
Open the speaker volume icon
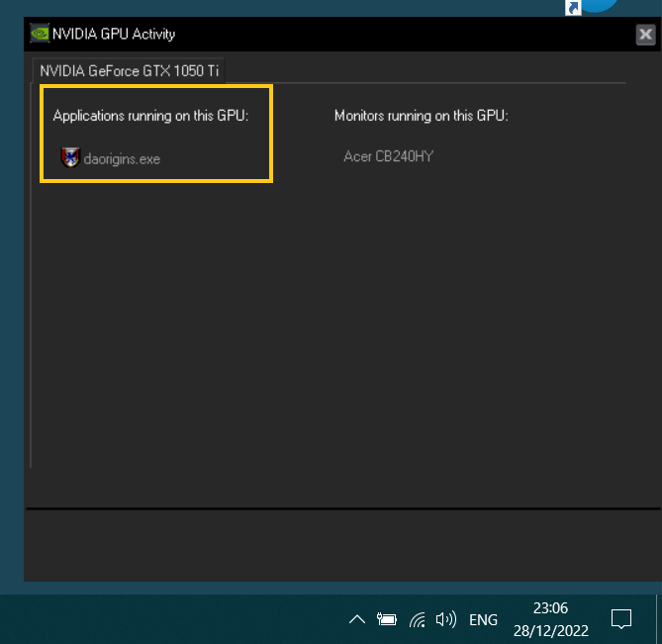point(446,619)
